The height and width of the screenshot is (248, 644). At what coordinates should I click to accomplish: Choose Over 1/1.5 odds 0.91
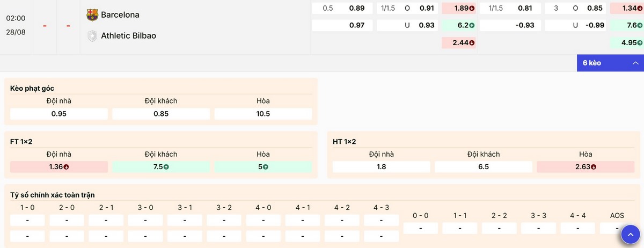[407, 8]
